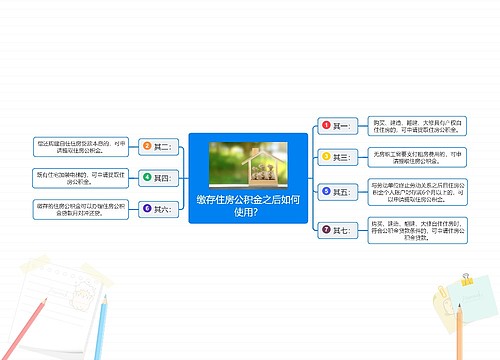
Task: Select the detail text box beside 其一
Action: [x=417, y=126]
